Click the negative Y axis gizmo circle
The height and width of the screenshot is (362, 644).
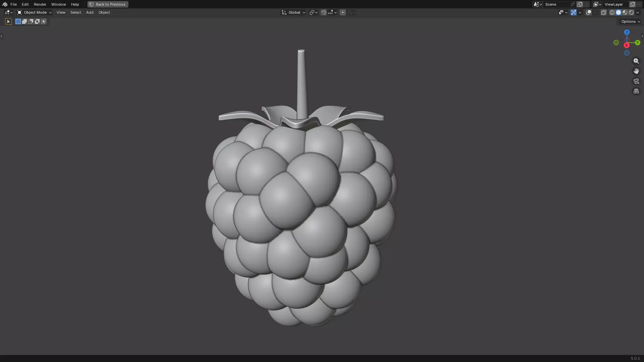tap(616, 43)
